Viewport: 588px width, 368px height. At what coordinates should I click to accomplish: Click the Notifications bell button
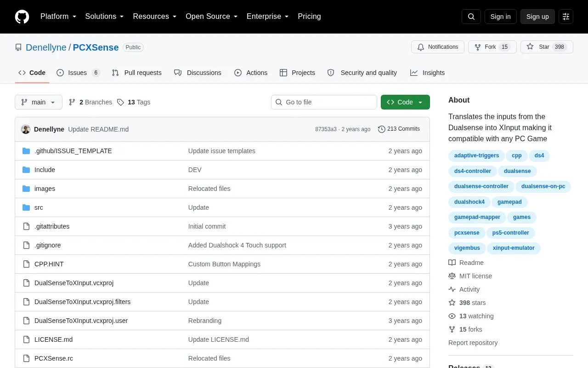click(x=438, y=47)
